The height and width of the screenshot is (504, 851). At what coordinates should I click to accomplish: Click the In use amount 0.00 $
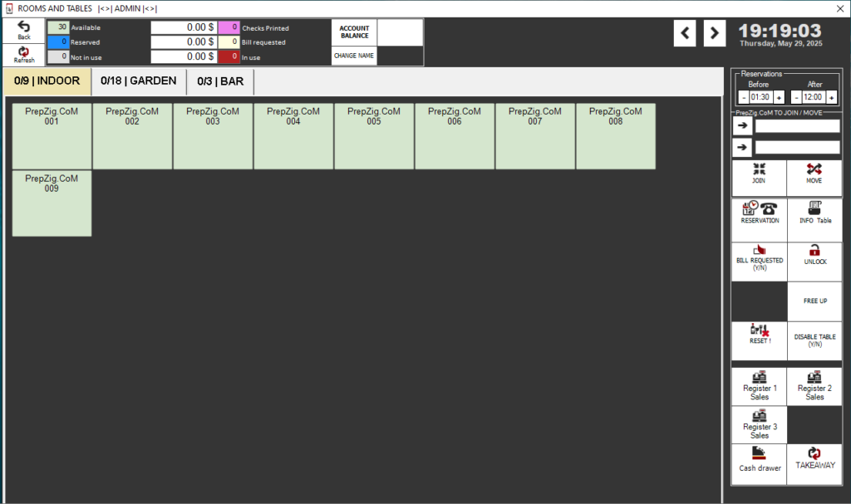(x=184, y=56)
